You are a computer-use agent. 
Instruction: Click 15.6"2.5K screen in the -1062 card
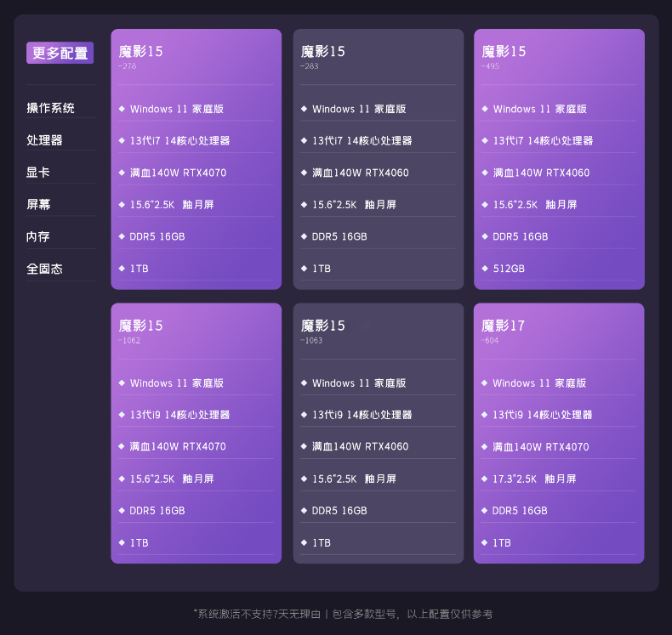pyautogui.click(x=173, y=479)
